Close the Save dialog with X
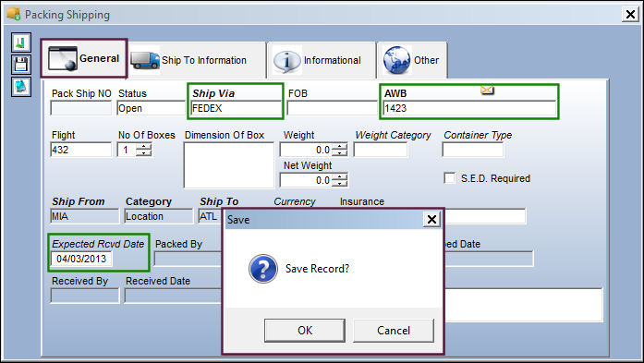Viewport: 644px width, 363px height. tap(431, 219)
